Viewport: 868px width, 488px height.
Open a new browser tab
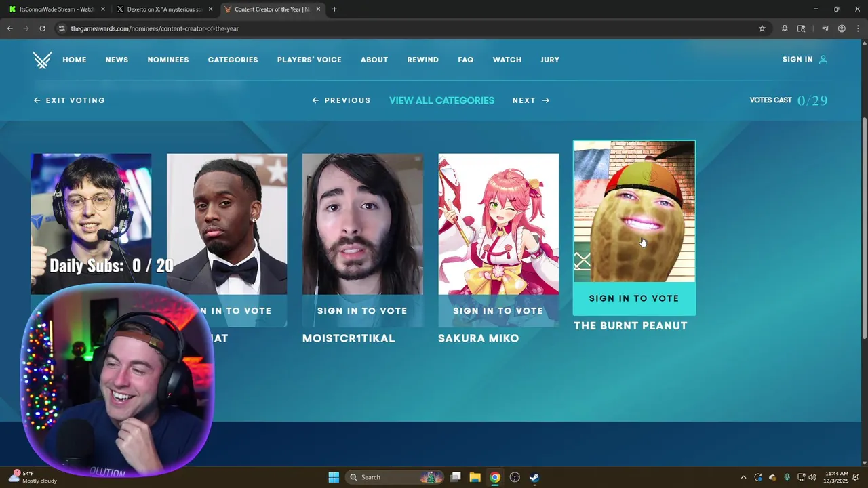334,9
